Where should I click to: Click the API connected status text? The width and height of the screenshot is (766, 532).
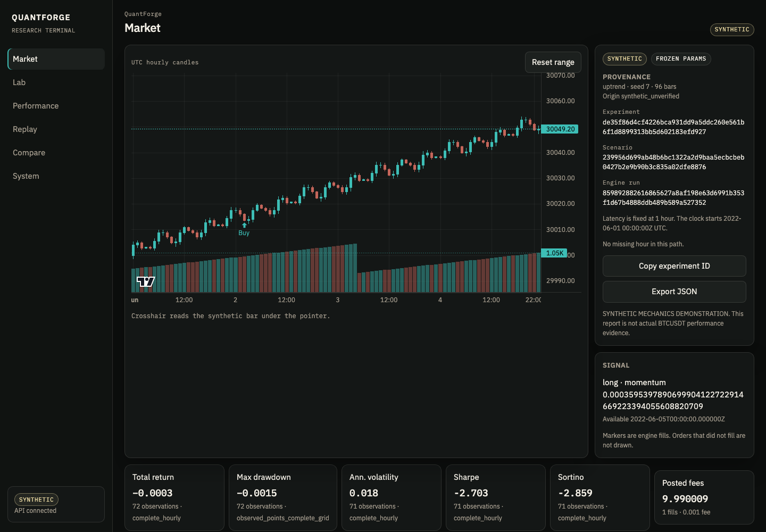point(35,511)
